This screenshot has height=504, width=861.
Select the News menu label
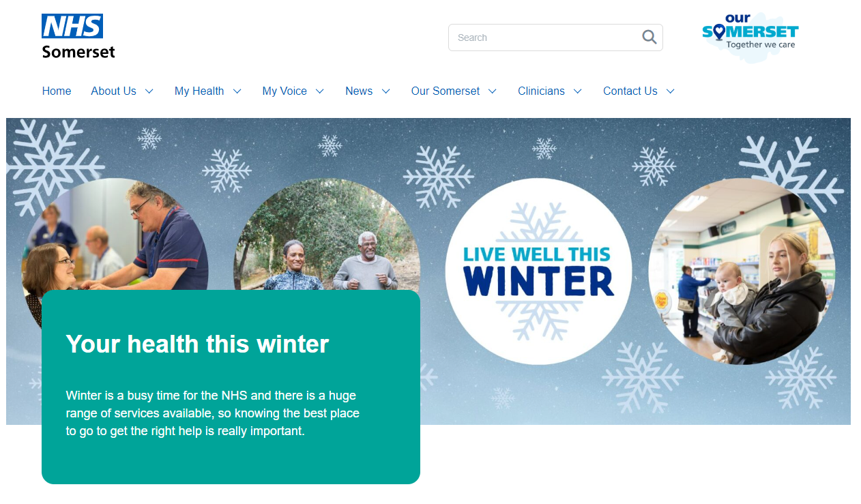[359, 91]
